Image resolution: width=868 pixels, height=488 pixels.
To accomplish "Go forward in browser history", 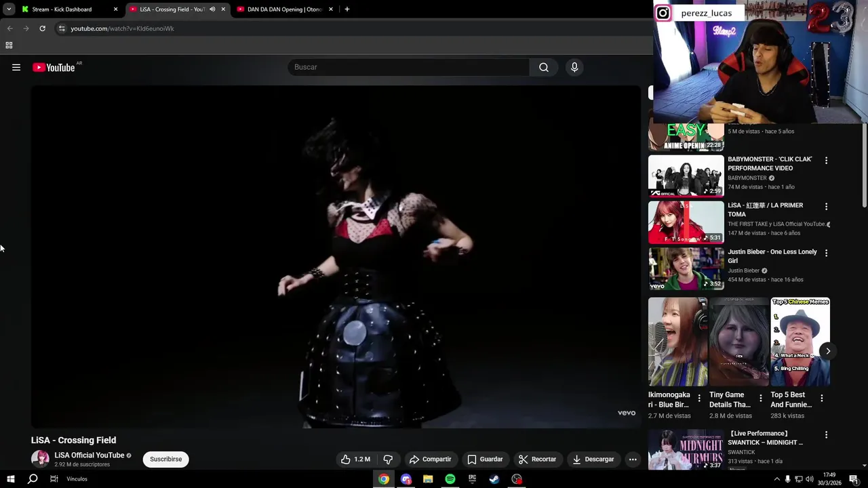I will click(26, 28).
